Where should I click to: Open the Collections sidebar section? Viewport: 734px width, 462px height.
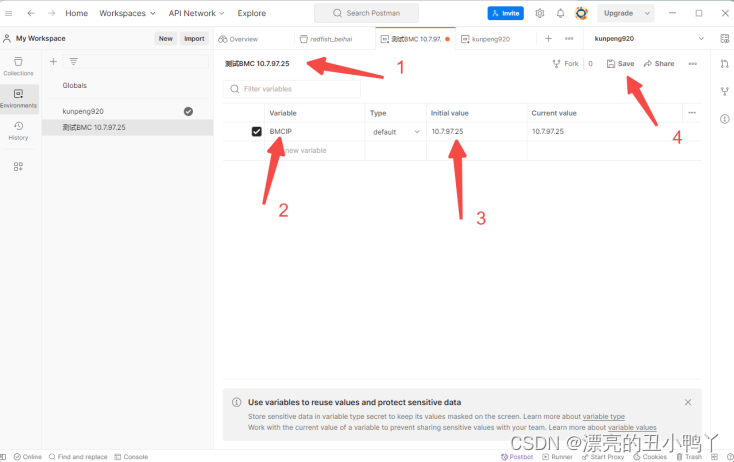[18, 66]
